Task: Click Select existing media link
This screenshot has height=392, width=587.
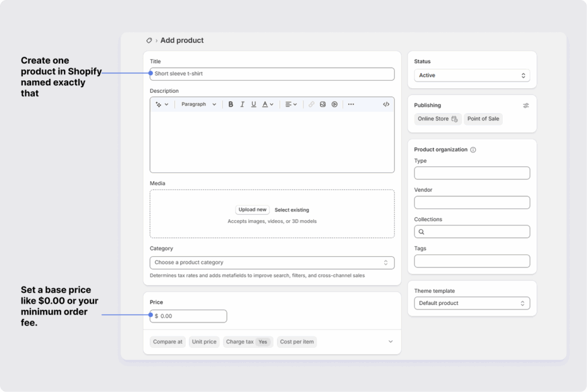Action: (291, 210)
